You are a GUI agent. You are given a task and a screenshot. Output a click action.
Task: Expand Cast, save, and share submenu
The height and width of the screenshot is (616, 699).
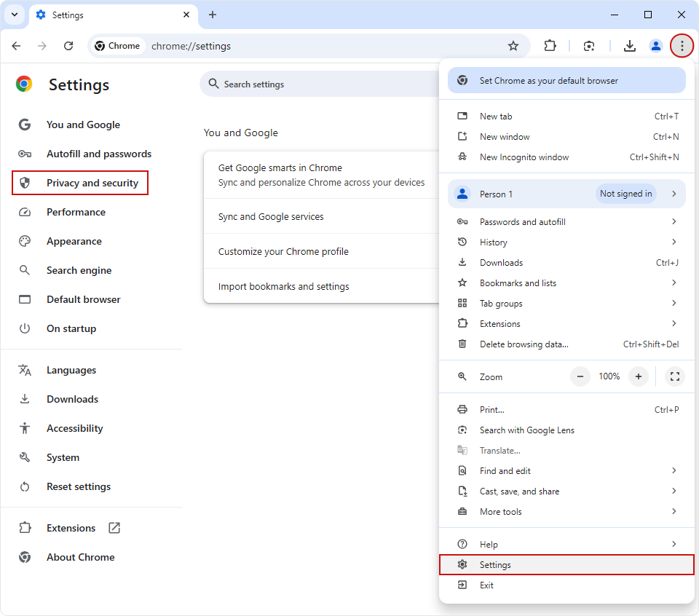pos(566,491)
